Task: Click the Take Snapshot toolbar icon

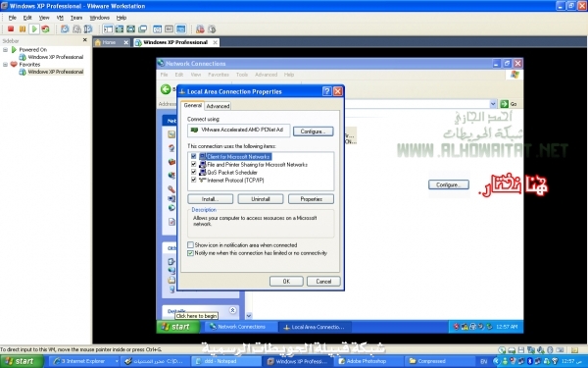Action: [x=65, y=28]
